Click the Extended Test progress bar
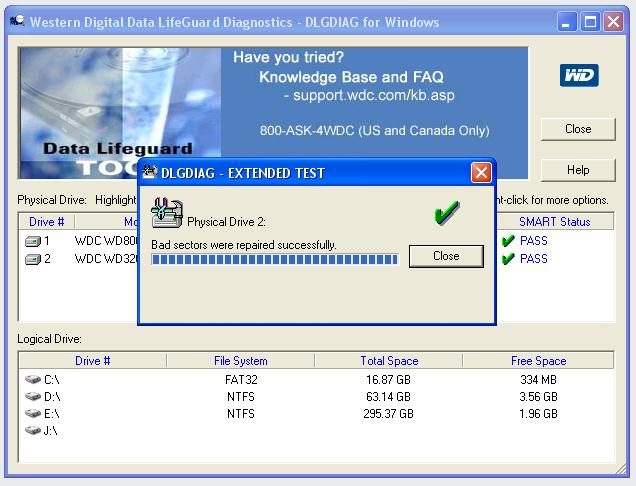This screenshot has width=636, height=486. (x=275, y=260)
